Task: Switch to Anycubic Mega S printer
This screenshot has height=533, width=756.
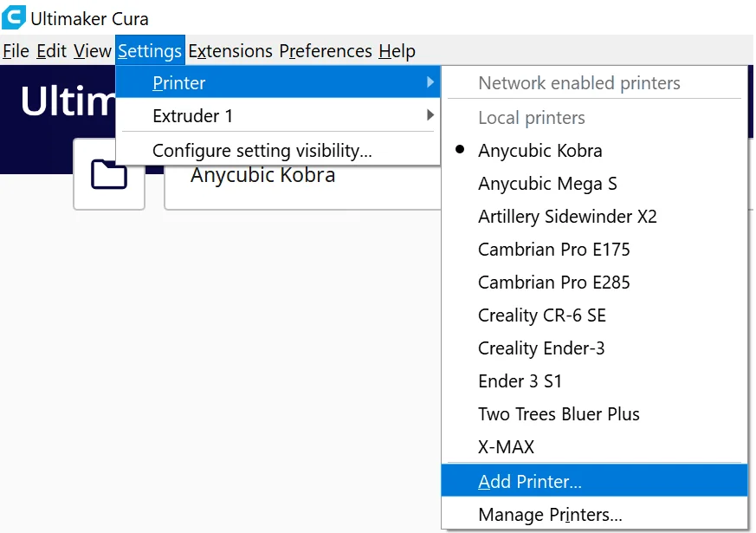Action: tap(547, 184)
